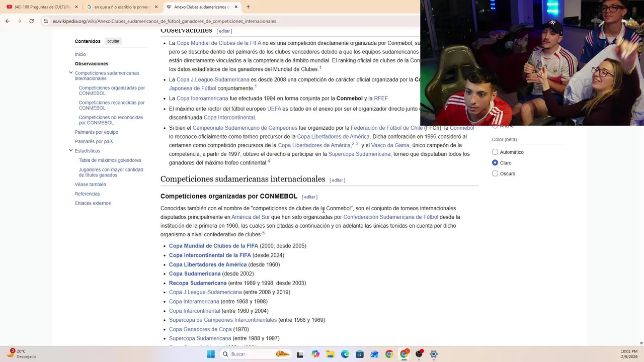Open Windows Settings gear on the taskbar

tap(434, 354)
